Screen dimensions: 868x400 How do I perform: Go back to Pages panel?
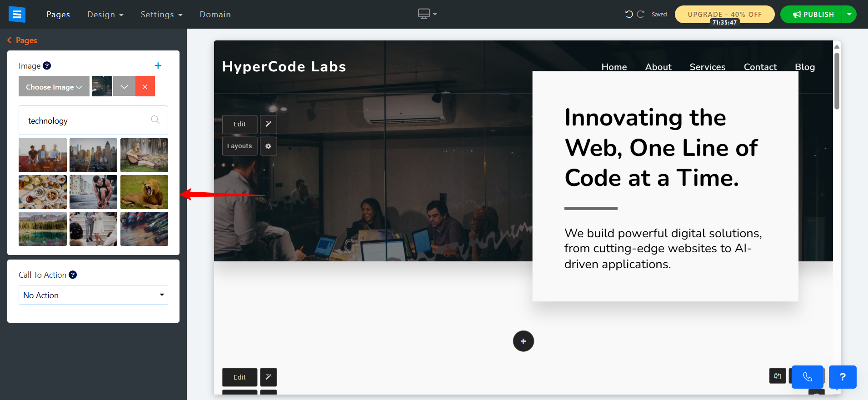click(22, 40)
